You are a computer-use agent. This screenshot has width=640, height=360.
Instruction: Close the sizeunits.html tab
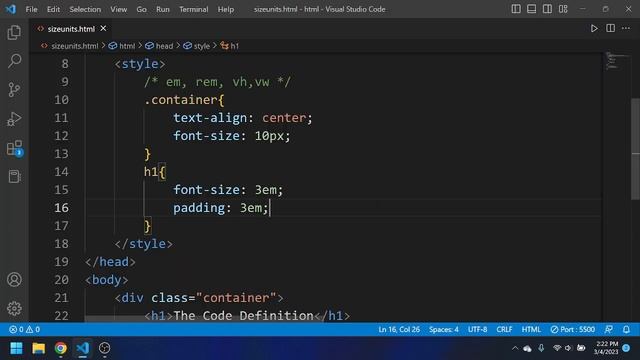(103, 29)
